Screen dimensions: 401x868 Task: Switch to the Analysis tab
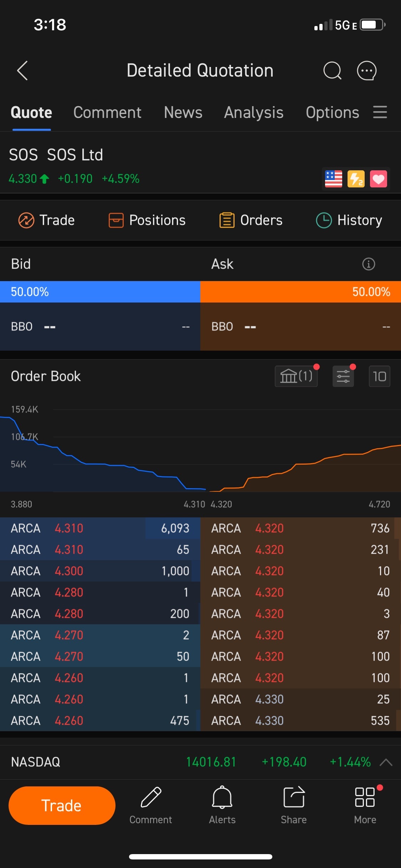[x=254, y=113]
